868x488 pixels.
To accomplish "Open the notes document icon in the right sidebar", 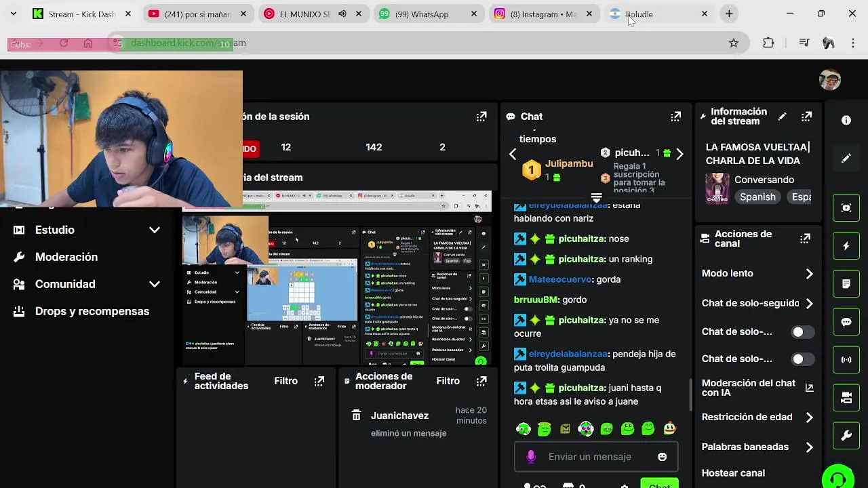I will click(846, 284).
